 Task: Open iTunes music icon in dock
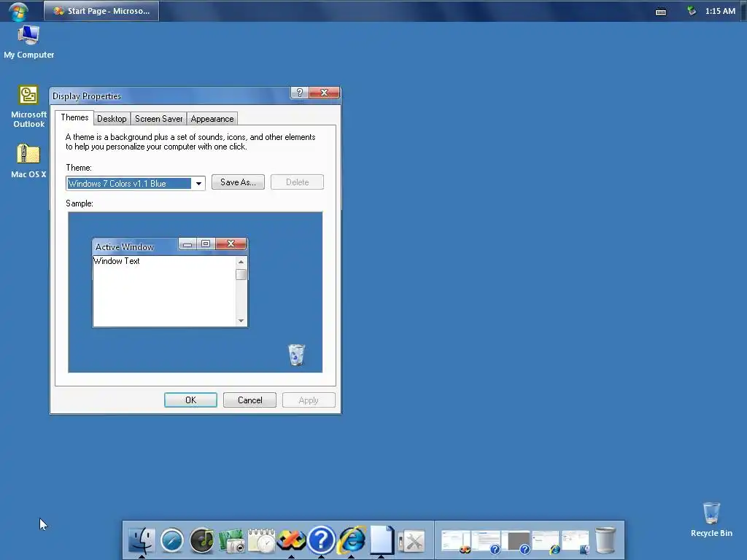click(x=202, y=540)
